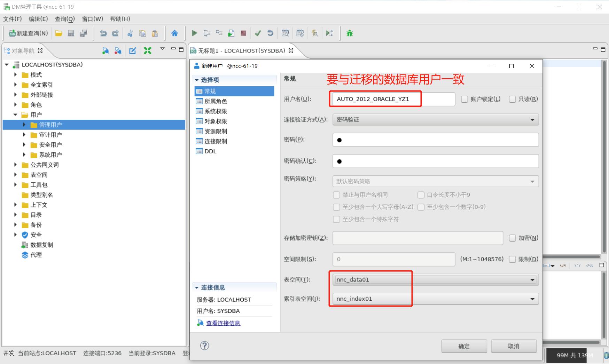
Task: Click the green Run play icon
Action: [x=194, y=33]
